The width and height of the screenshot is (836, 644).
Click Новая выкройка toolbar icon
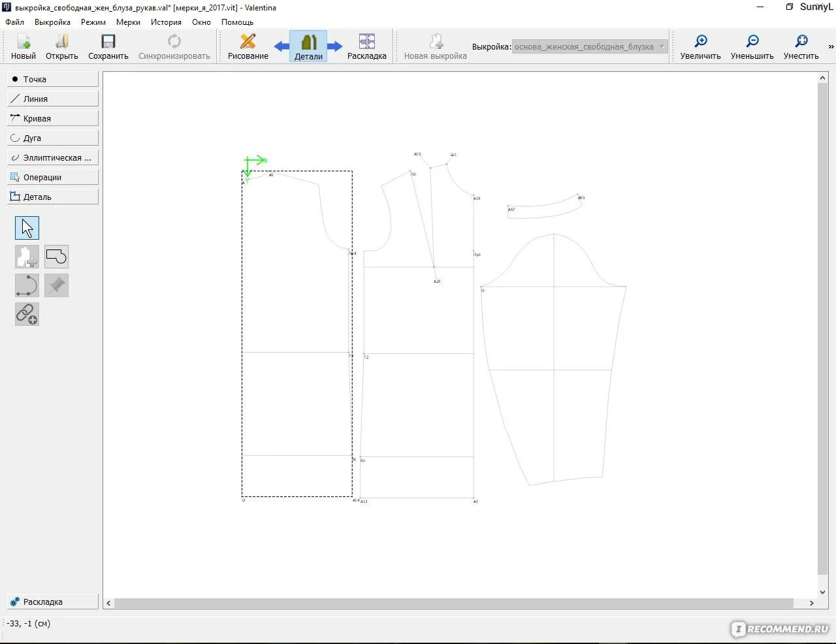(x=436, y=46)
